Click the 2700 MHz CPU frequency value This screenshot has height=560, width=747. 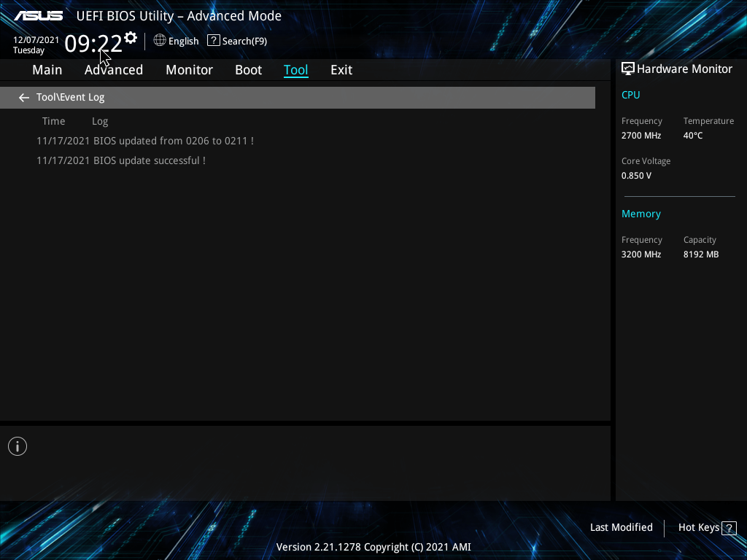tap(641, 136)
